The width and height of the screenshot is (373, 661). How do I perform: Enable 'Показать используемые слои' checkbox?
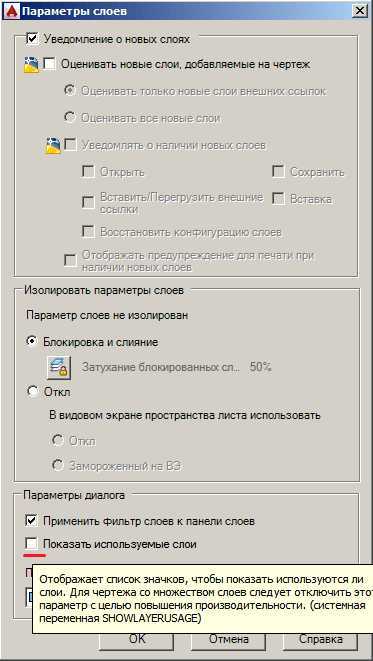pos(32,544)
